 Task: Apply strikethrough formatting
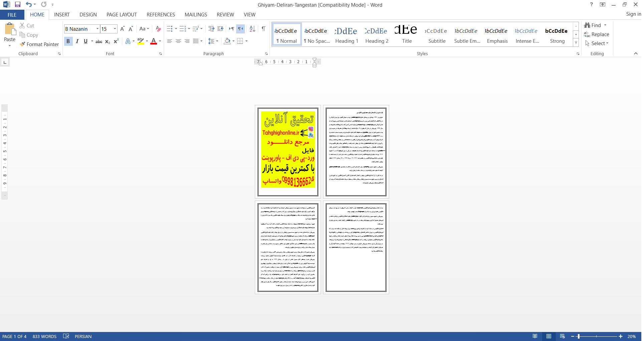(x=99, y=41)
